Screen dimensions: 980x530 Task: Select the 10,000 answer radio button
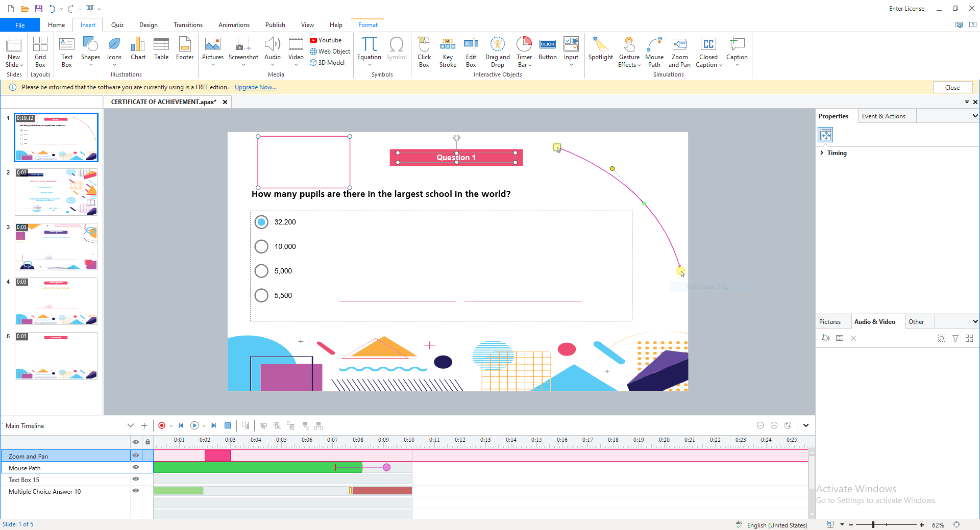point(261,246)
